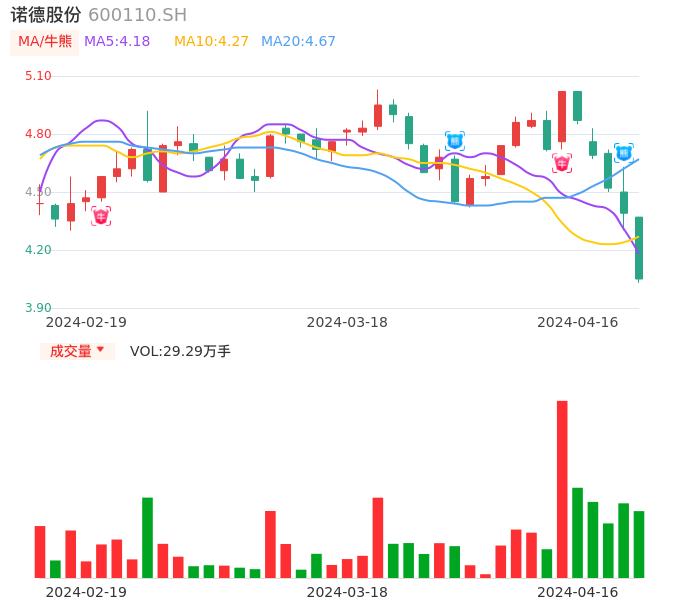The height and width of the screenshot is (606, 686).
Task: Toggle the MA10:4.27 yellow line legend
Action: (x=211, y=41)
